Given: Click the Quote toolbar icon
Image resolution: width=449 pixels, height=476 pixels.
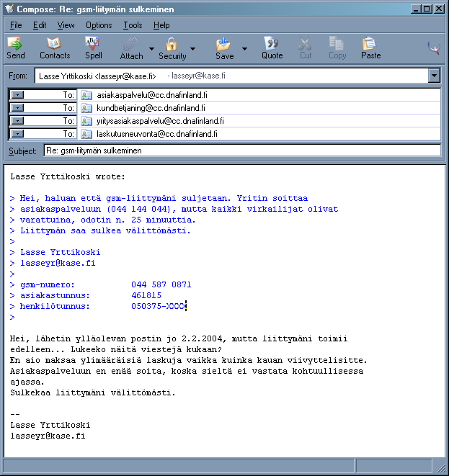Looking at the screenshot, I should coord(272,44).
